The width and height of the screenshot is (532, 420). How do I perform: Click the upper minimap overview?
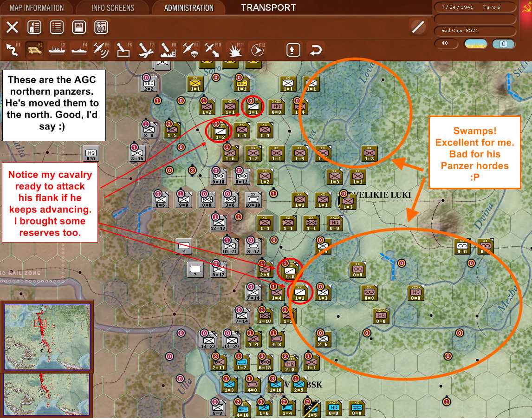47,337
